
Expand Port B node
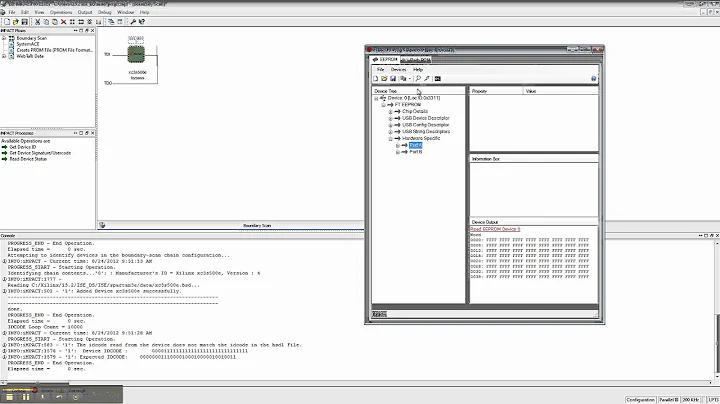398,152
